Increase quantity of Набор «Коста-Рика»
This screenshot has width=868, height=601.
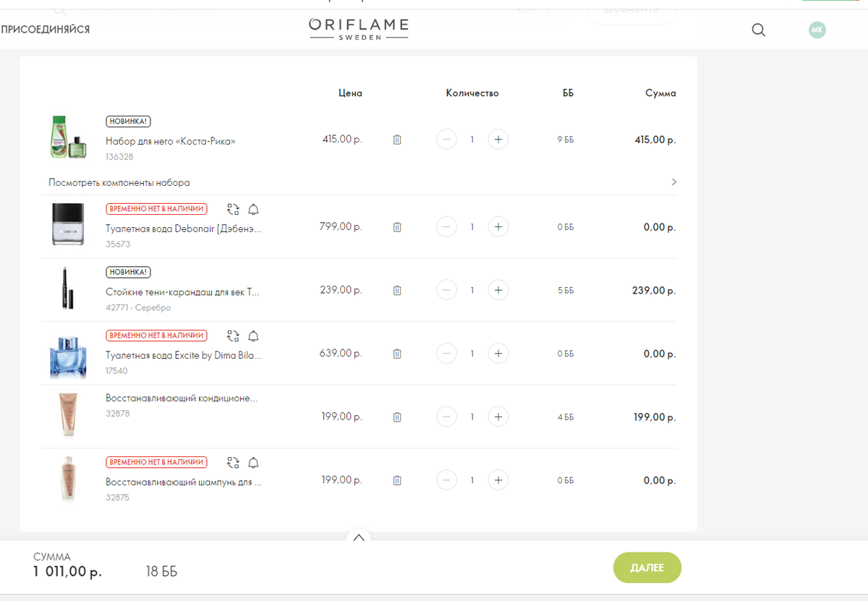(498, 140)
